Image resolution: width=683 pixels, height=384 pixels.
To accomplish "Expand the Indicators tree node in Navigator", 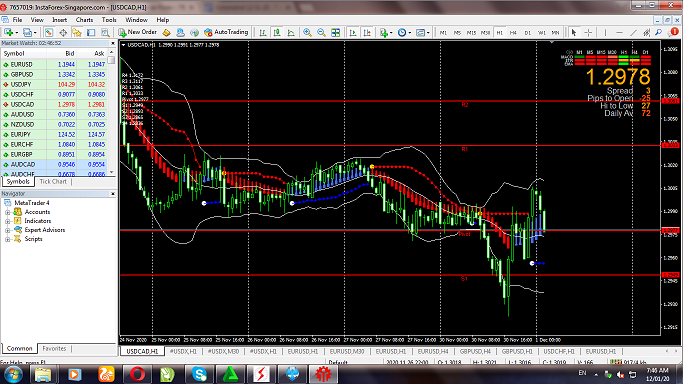I will [x=7, y=221].
